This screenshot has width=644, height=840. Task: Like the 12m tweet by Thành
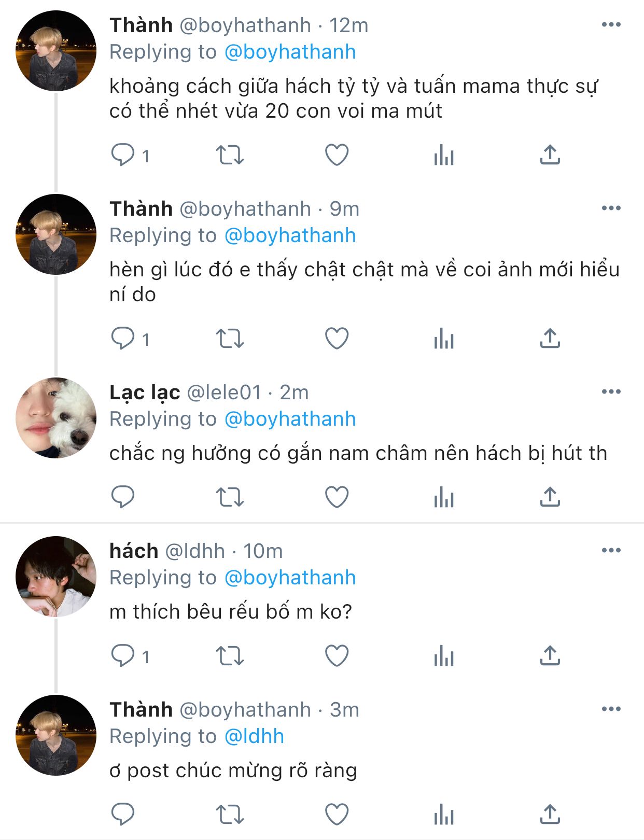(x=337, y=155)
